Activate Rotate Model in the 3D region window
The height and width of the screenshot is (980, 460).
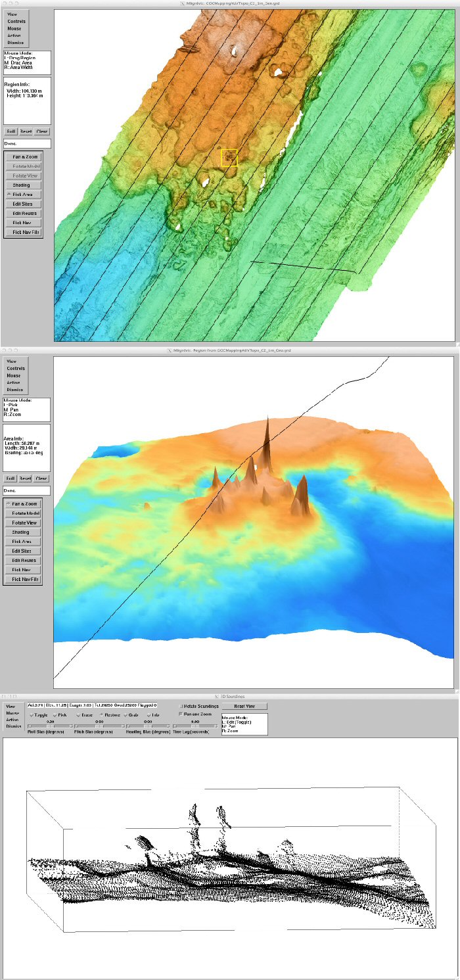click(x=26, y=513)
